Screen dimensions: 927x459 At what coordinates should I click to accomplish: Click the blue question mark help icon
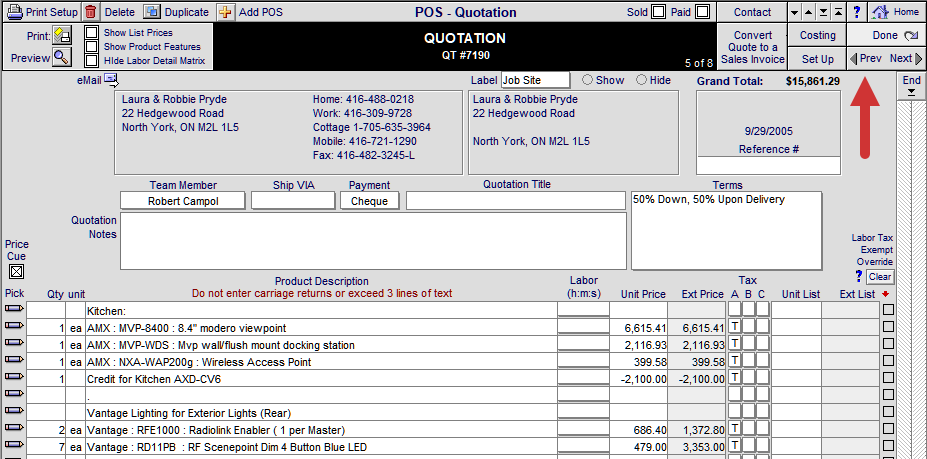pyautogui.click(x=856, y=12)
